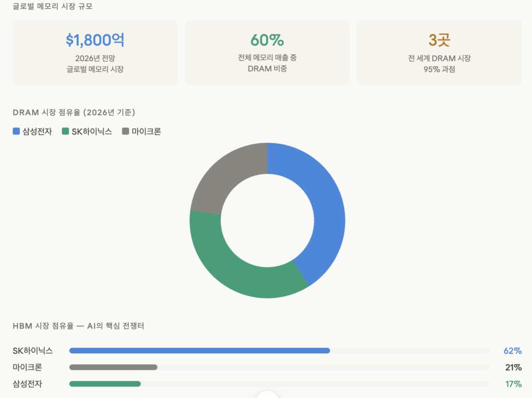Click the 마이크론 HBM row label
The height and width of the screenshot is (398, 532).
click(x=27, y=367)
